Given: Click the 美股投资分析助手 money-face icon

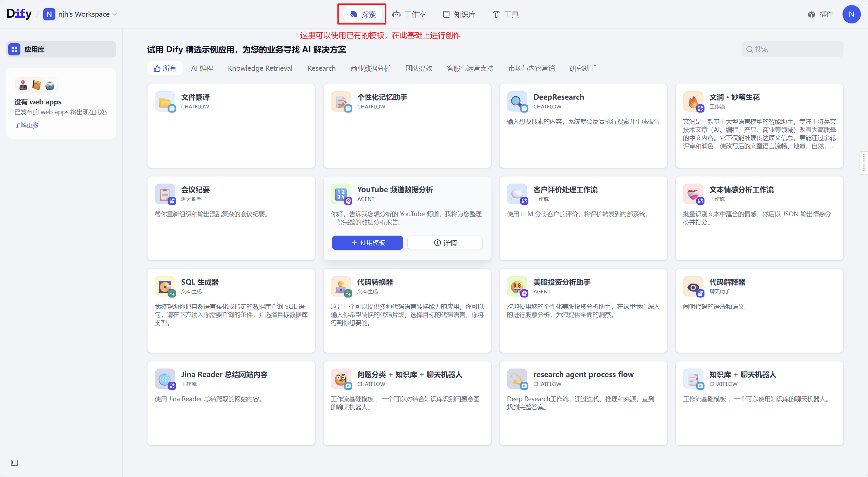Looking at the screenshot, I should point(517,286).
